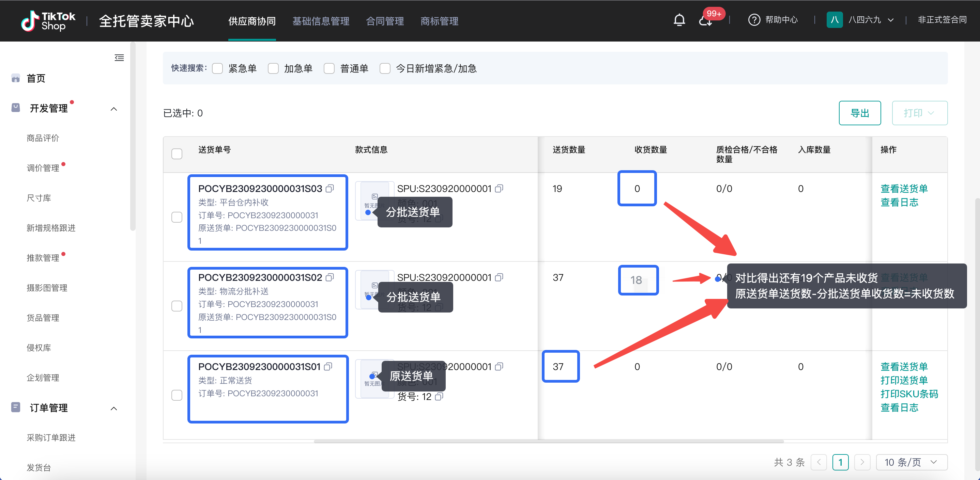Copy the SPU code in the S03 row

coord(499,189)
